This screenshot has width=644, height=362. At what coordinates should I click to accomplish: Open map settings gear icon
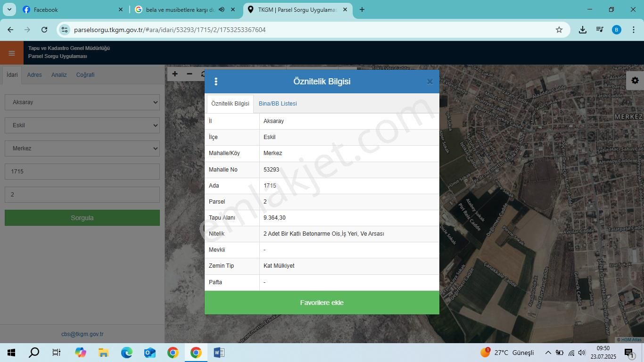[x=635, y=81]
